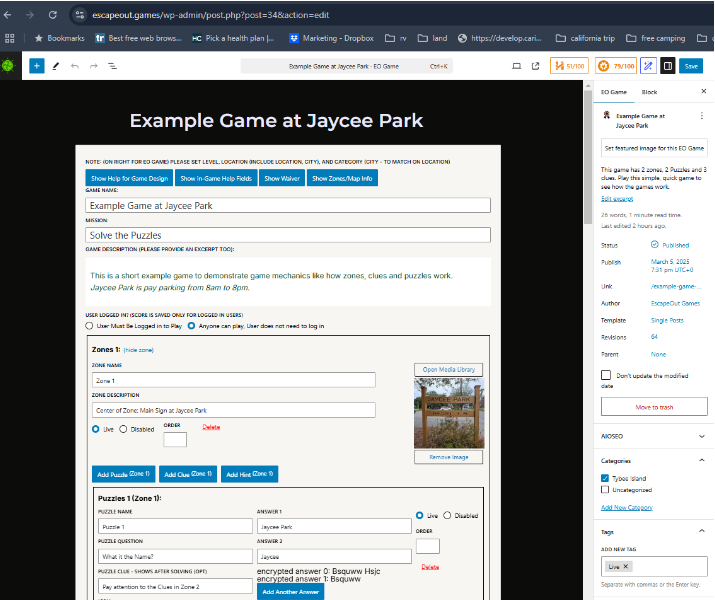This screenshot has height=600, width=715.
Task: Open the page preview in a new tab icon
Action: [535, 66]
